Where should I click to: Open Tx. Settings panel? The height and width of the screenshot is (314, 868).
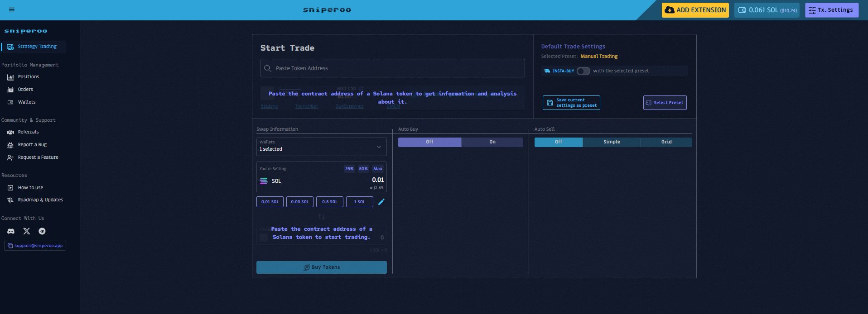pyautogui.click(x=831, y=10)
